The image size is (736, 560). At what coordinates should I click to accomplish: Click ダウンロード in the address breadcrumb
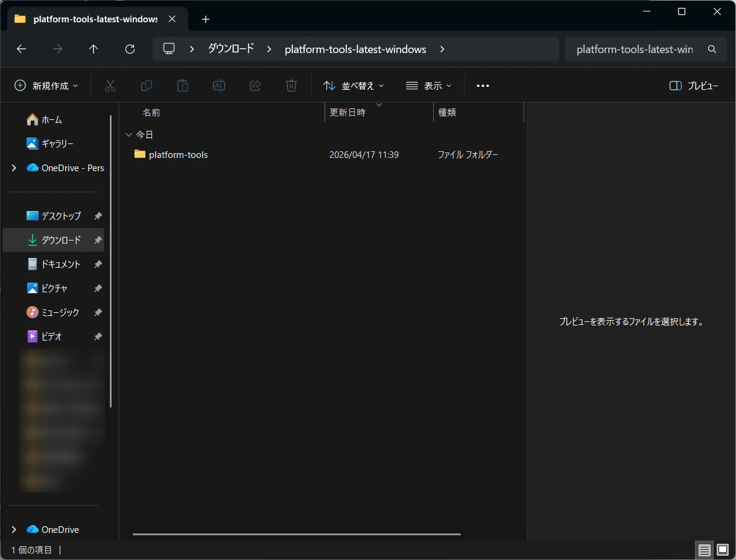click(231, 49)
